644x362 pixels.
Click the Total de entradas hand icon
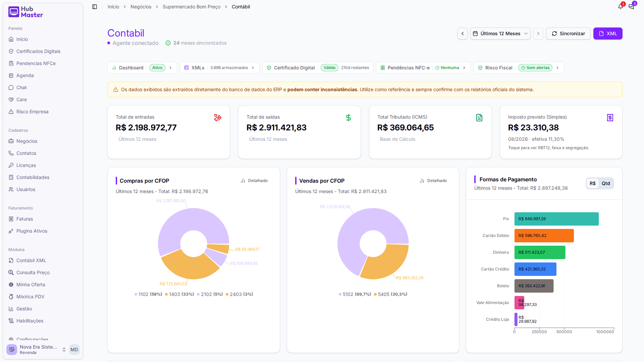click(x=218, y=118)
